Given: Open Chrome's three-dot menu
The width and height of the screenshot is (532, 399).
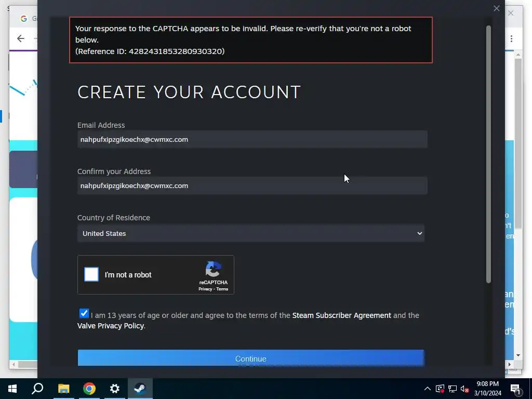Looking at the screenshot, I should pos(511,38).
